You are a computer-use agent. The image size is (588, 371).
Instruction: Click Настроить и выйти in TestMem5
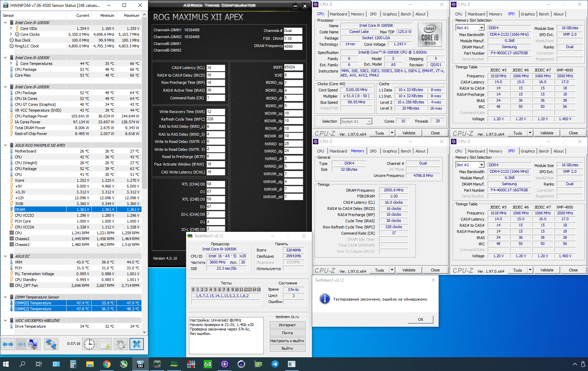(x=287, y=341)
